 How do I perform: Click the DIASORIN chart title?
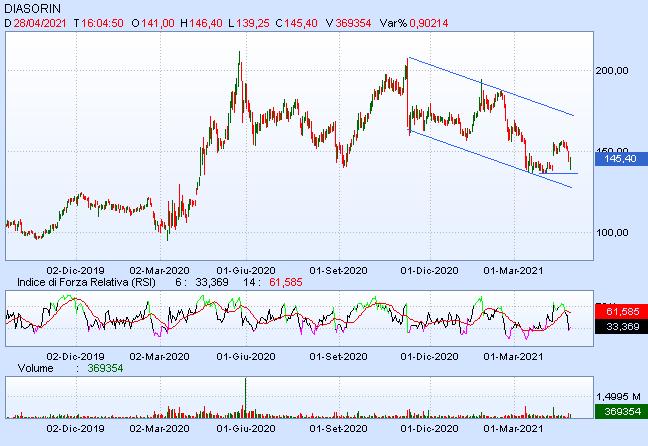click(32, 8)
